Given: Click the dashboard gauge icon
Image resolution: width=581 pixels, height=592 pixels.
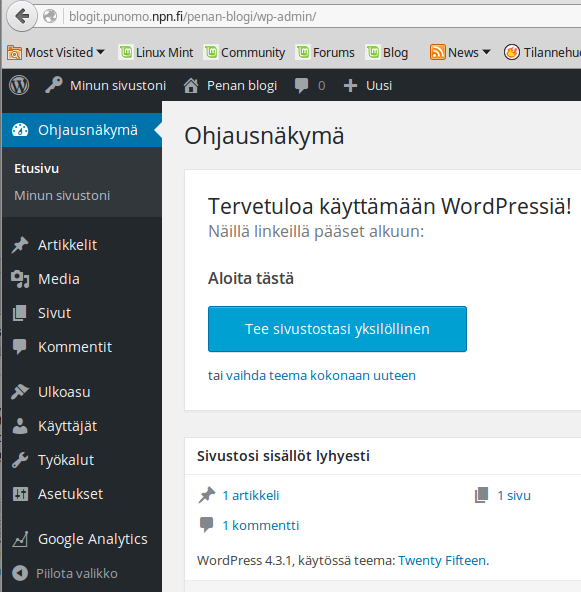Looking at the screenshot, I should pyautogui.click(x=20, y=130).
